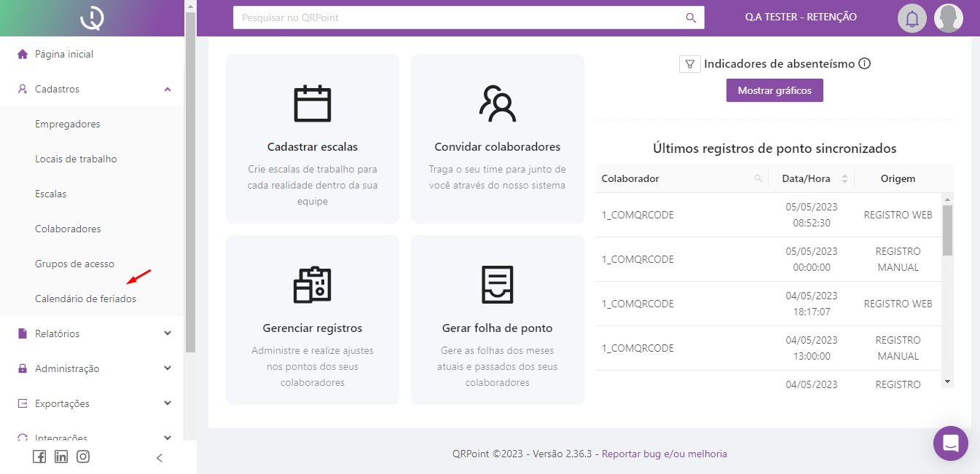
Task: Click the notification bell icon
Action: coord(912,18)
